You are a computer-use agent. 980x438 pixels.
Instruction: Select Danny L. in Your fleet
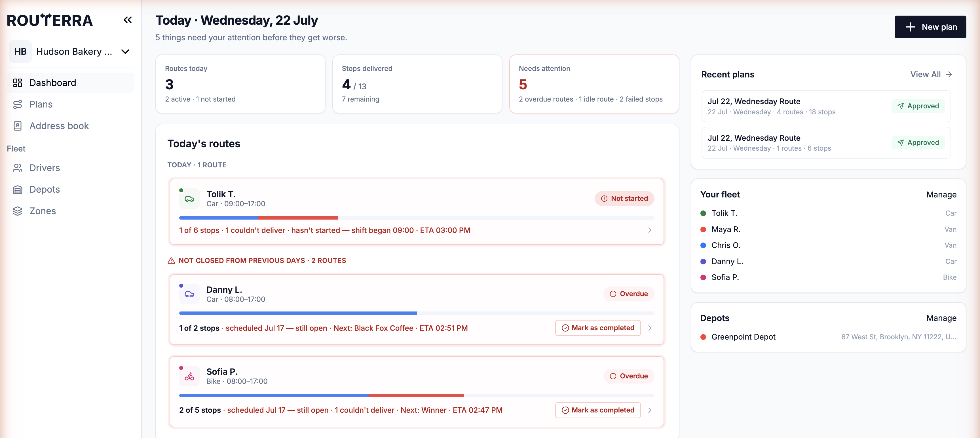[x=828, y=261]
